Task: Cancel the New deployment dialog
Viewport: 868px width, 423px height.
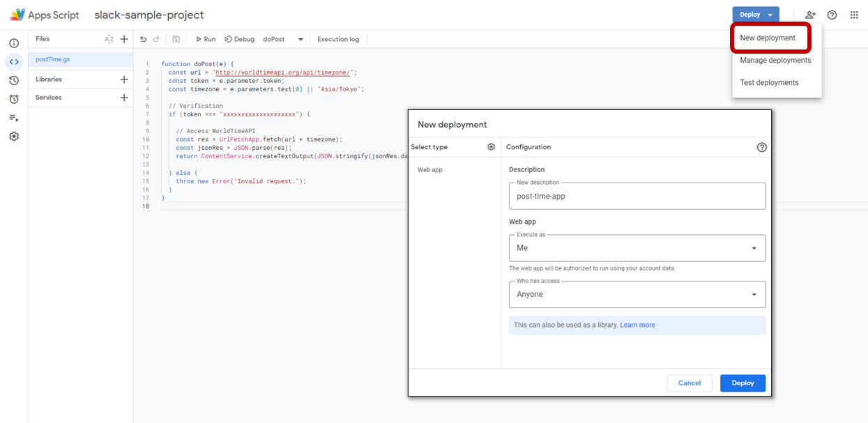Action: (689, 383)
